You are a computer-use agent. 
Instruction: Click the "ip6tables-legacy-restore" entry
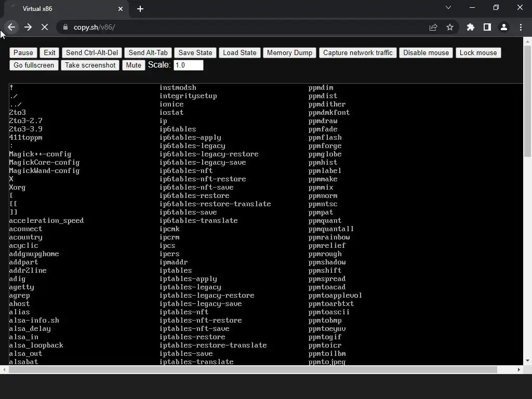[x=209, y=154]
